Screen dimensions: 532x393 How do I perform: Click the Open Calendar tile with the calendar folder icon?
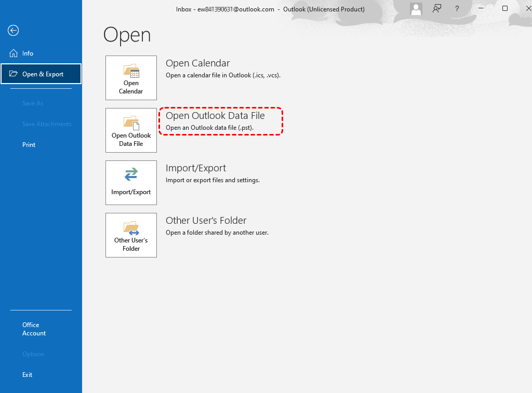coord(131,78)
